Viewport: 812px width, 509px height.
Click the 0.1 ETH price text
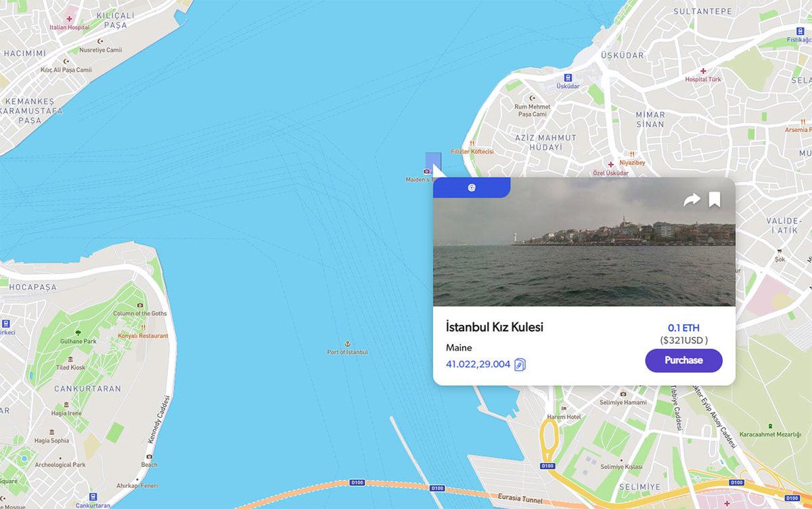pyautogui.click(x=683, y=328)
